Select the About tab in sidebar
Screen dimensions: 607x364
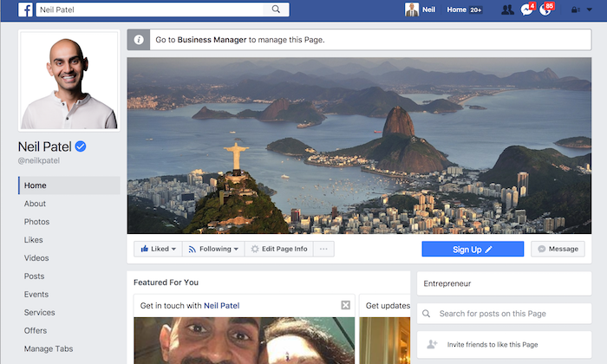pyautogui.click(x=36, y=204)
